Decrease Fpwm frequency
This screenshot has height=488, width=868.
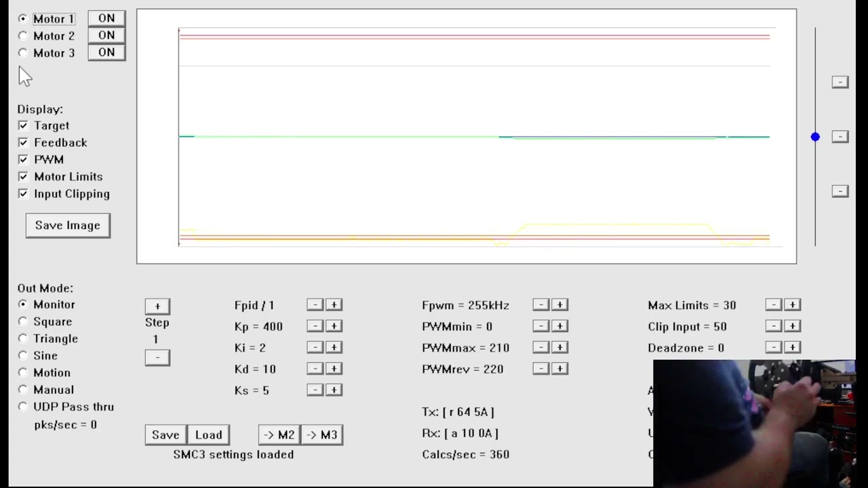click(540, 305)
